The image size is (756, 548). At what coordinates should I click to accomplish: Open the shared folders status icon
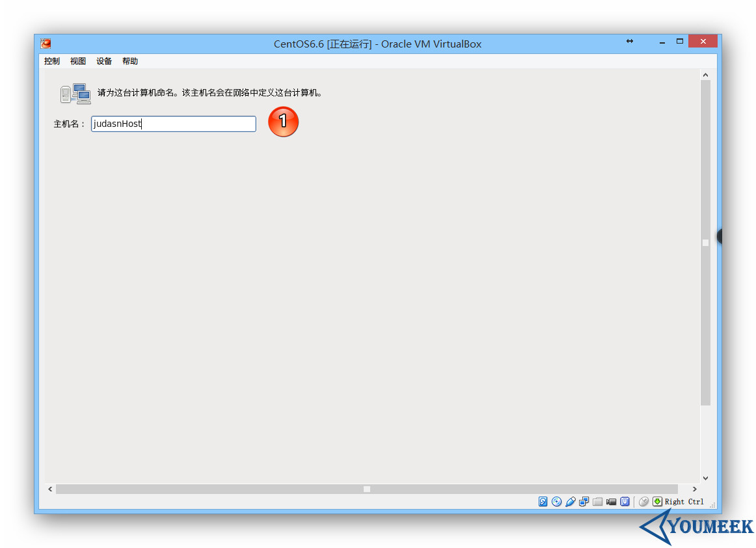pos(598,501)
